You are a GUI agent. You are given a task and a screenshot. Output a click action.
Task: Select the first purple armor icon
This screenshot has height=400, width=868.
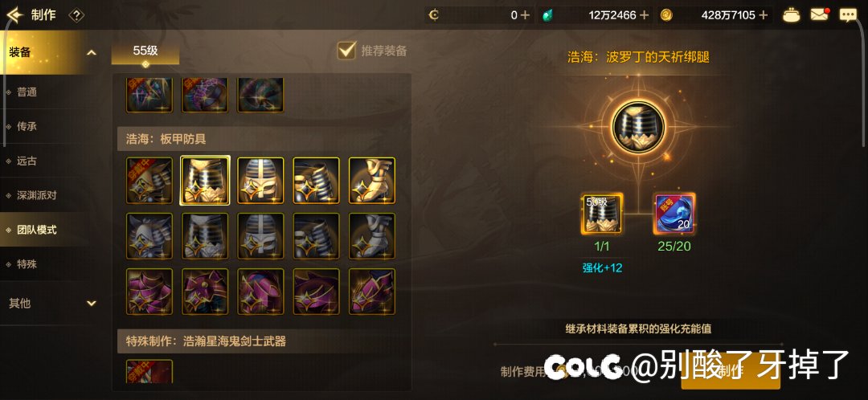[149, 292]
